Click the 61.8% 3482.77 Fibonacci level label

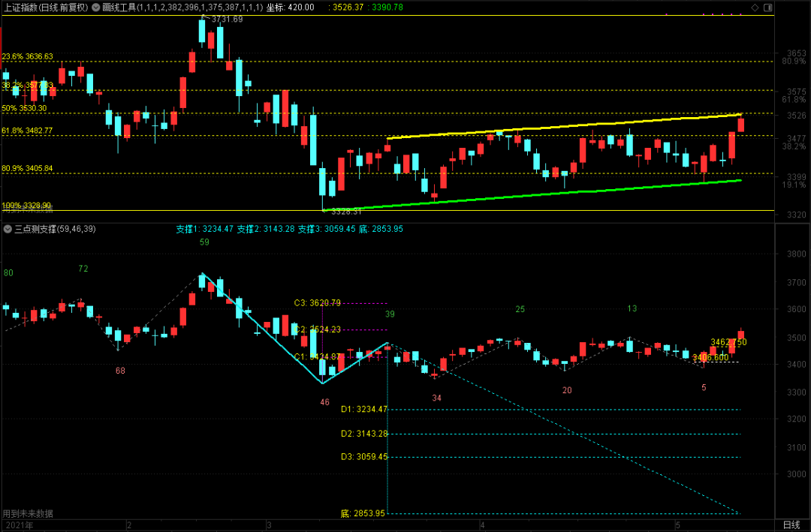pyautogui.click(x=27, y=131)
